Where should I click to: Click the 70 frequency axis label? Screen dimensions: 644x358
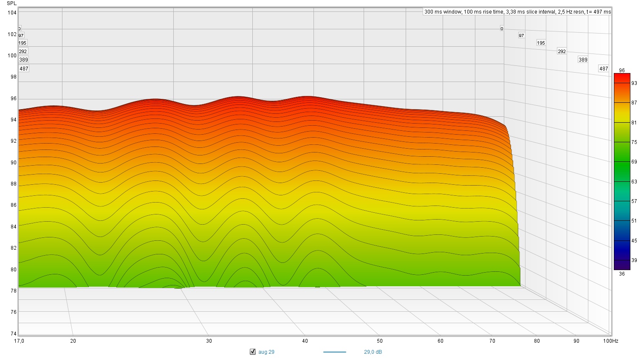(492, 341)
